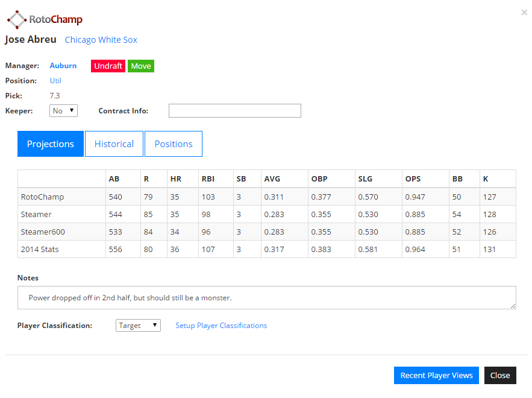Close the dialog with the X icon
532x398 pixels.
pos(524,13)
